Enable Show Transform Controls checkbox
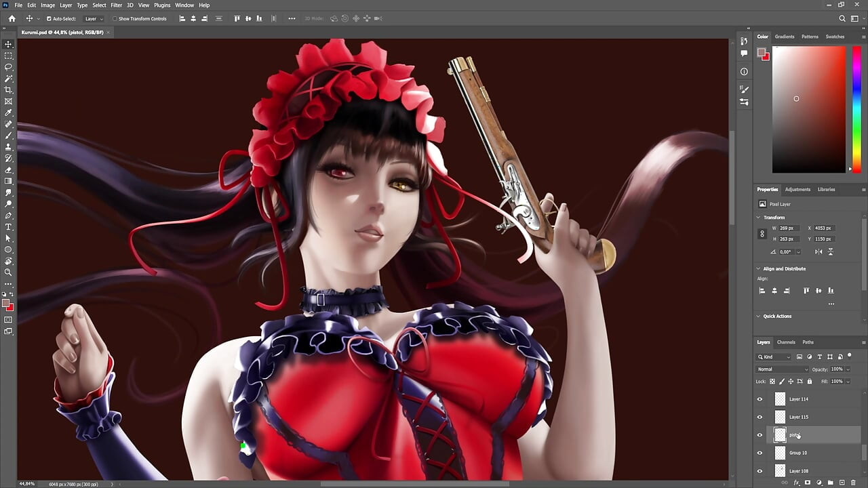Viewport: 868px width, 488px height. tap(115, 18)
